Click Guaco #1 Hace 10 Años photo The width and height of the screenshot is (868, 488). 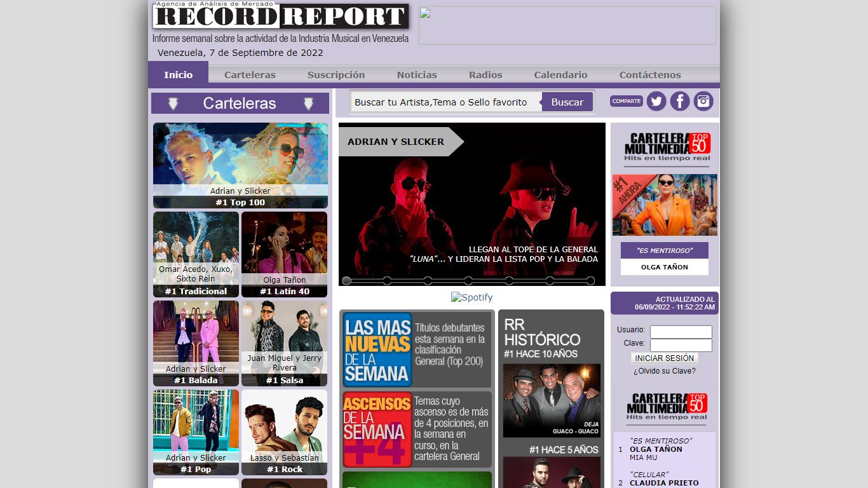click(x=552, y=400)
